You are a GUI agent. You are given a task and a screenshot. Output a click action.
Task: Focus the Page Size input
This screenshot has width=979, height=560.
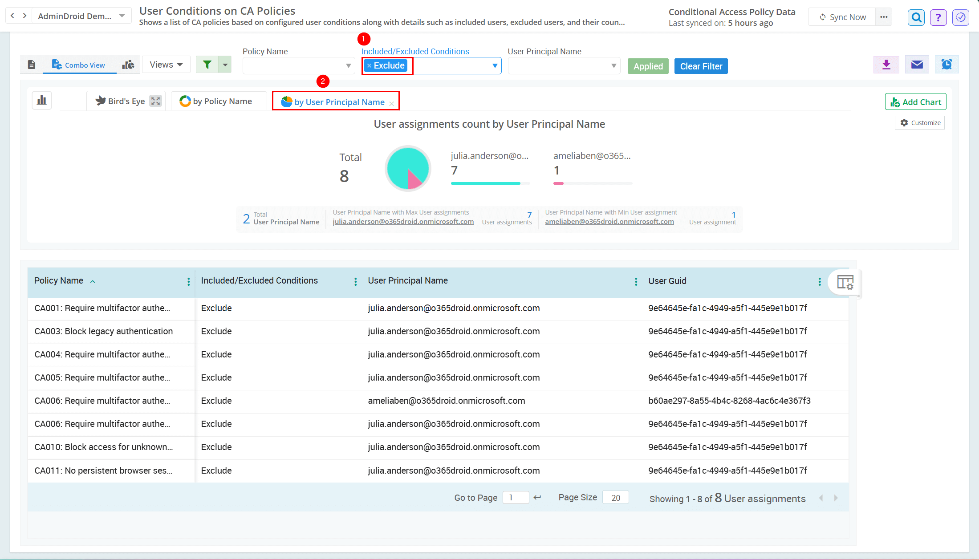coord(616,497)
